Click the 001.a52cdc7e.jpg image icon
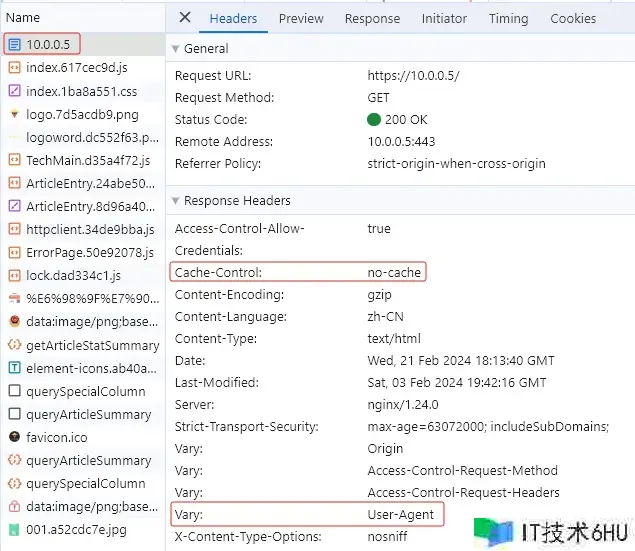 pyautogui.click(x=14, y=529)
